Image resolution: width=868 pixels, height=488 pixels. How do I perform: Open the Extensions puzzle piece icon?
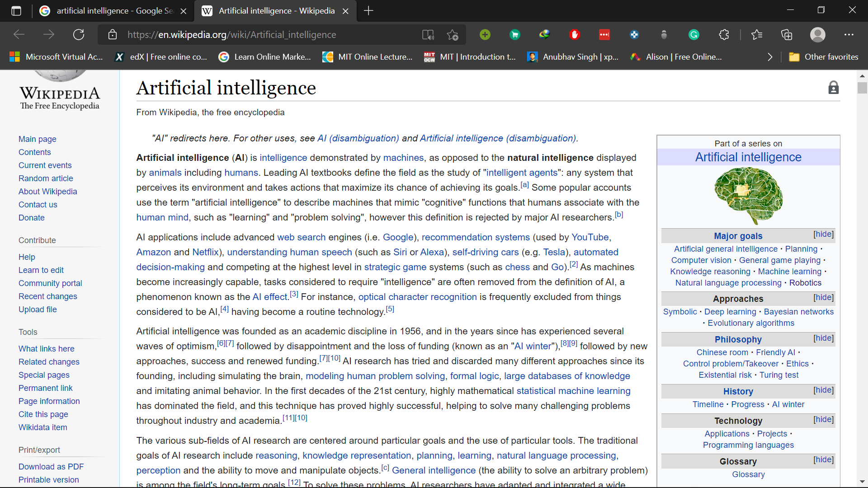724,35
